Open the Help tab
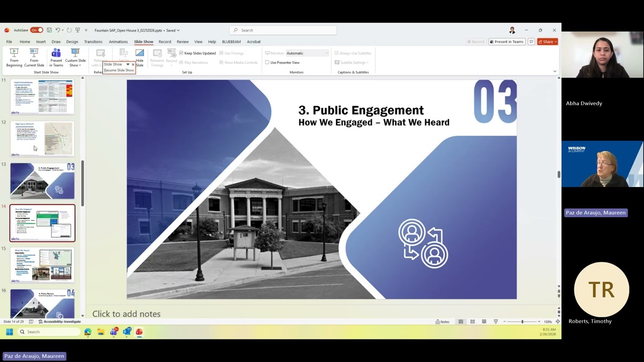 coord(212,42)
